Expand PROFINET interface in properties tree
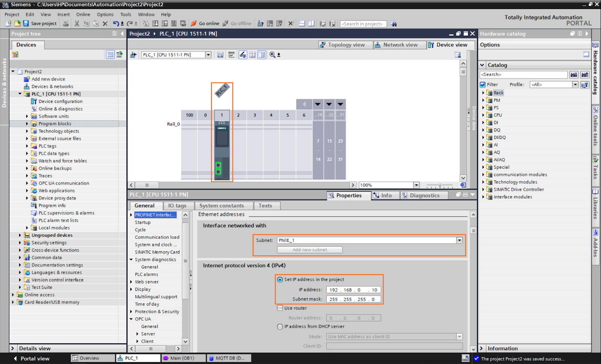The width and height of the screenshot is (601, 364). 131,215
